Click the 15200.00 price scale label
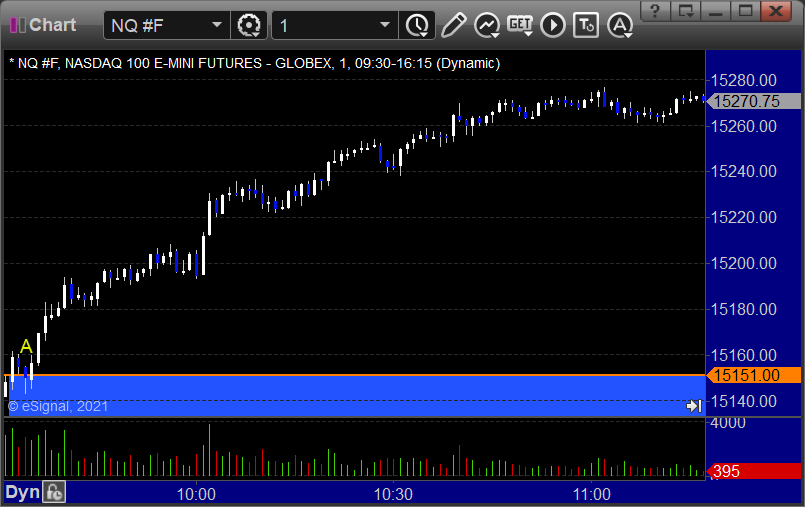Viewport: 805px width, 507px height. click(x=743, y=263)
